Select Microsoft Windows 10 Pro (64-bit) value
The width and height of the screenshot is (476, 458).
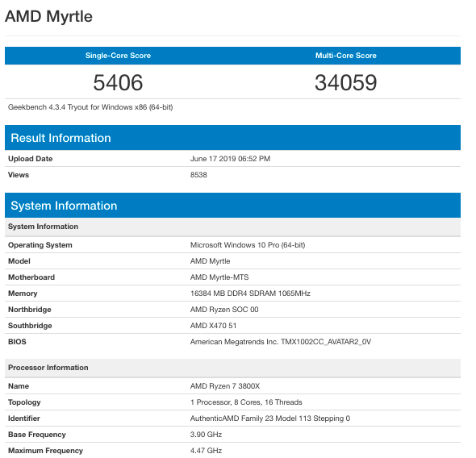point(248,245)
